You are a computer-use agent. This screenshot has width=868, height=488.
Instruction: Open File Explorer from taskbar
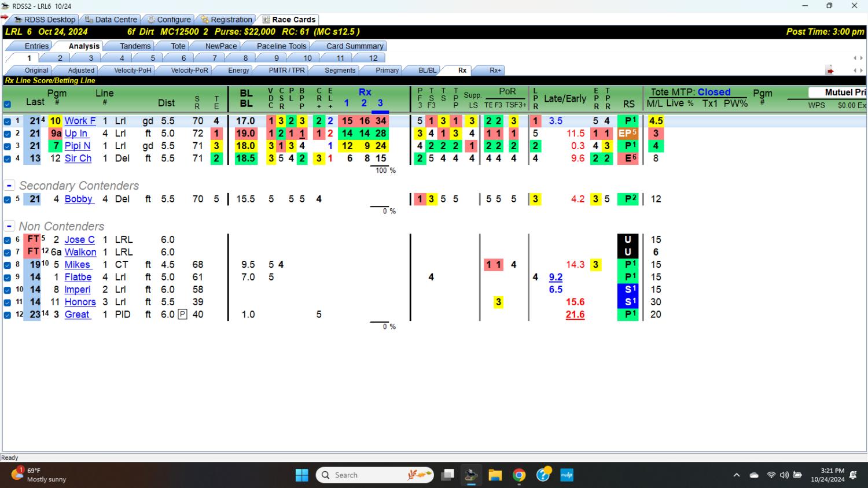[495, 475]
